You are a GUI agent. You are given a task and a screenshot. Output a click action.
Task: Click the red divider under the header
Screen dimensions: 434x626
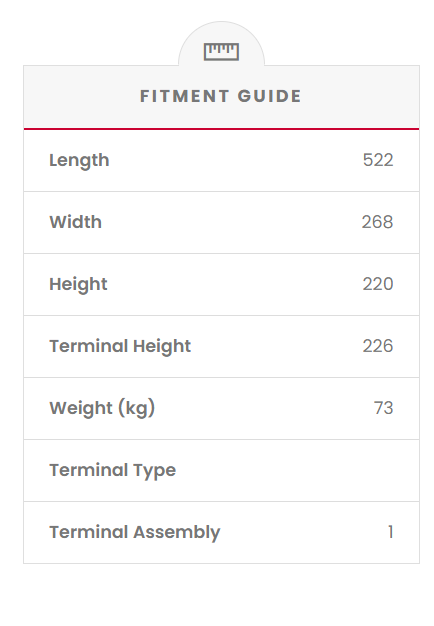click(x=221, y=129)
